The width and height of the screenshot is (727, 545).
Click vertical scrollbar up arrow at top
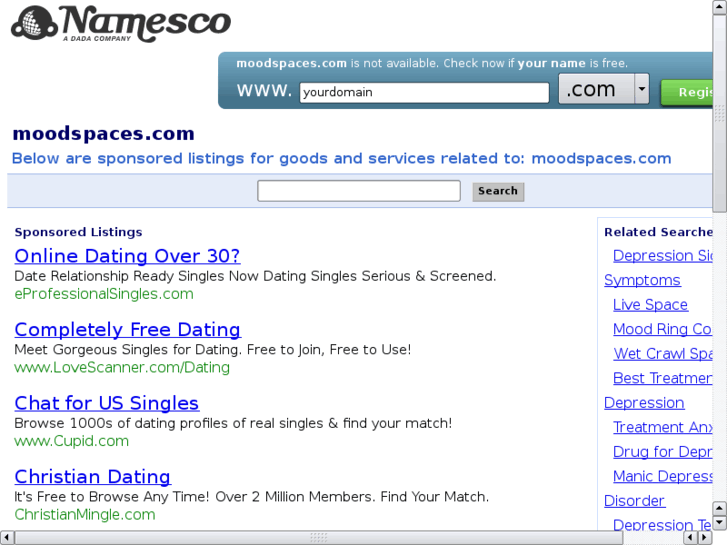(x=720, y=7)
